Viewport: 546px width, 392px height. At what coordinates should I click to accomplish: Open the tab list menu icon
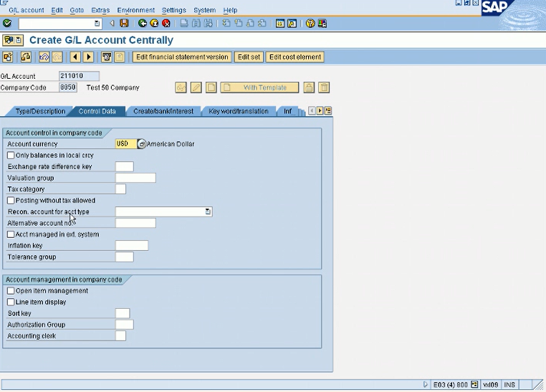click(328, 110)
